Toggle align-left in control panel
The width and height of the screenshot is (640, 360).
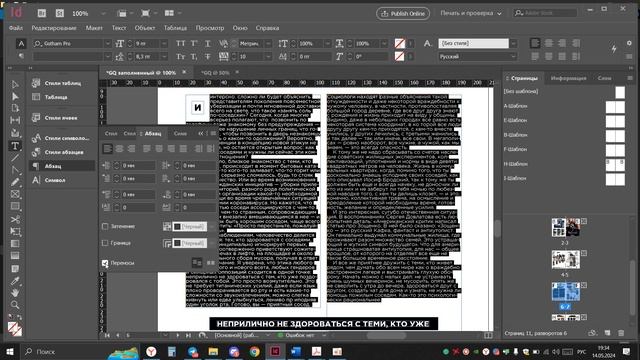(535, 43)
